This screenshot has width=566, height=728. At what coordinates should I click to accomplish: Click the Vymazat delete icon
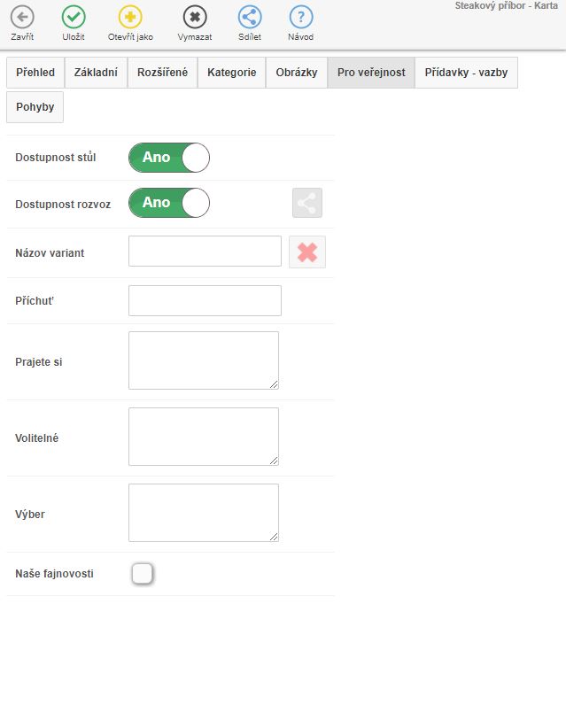tap(195, 17)
